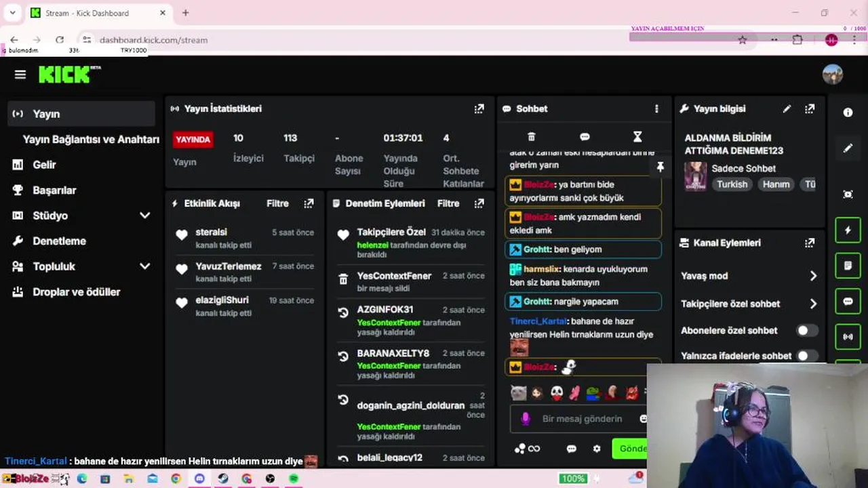This screenshot has width=868, height=488.
Task: Open OBS Studio from the taskbar
Action: pyautogui.click(x=270, y=479)
